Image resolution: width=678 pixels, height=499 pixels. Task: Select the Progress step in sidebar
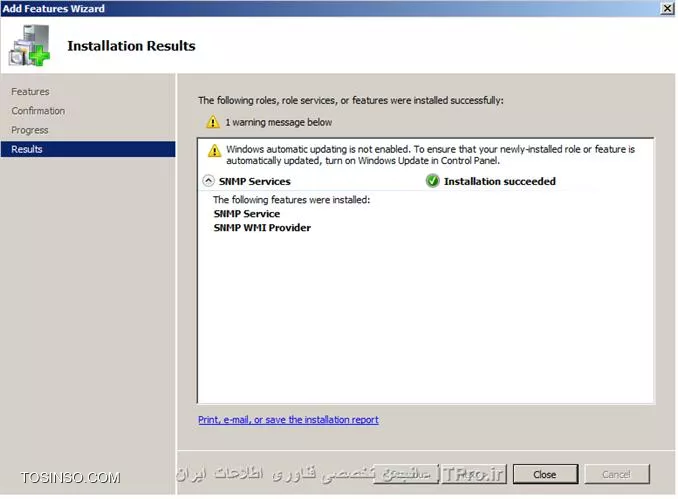click(29, 130)
